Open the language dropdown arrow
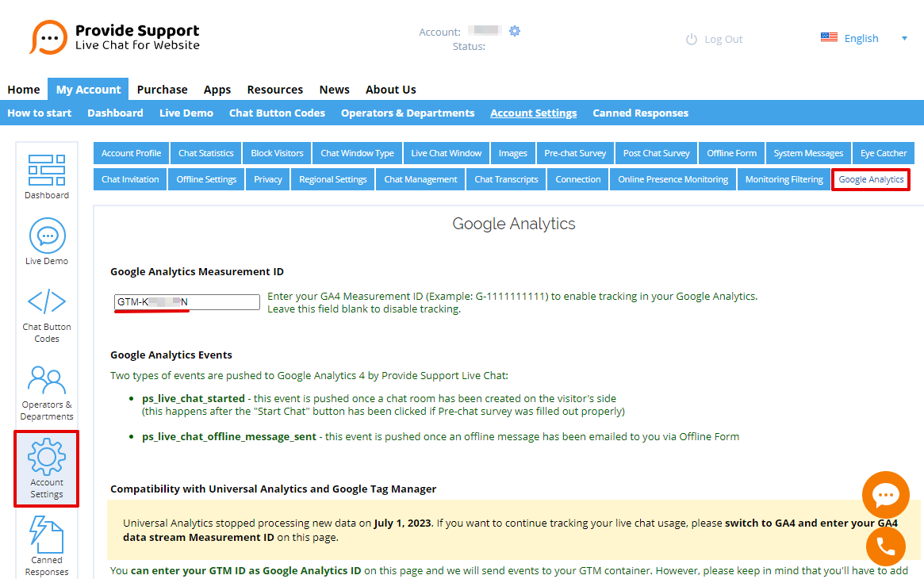Screen dimensions: 924x579 903,37
